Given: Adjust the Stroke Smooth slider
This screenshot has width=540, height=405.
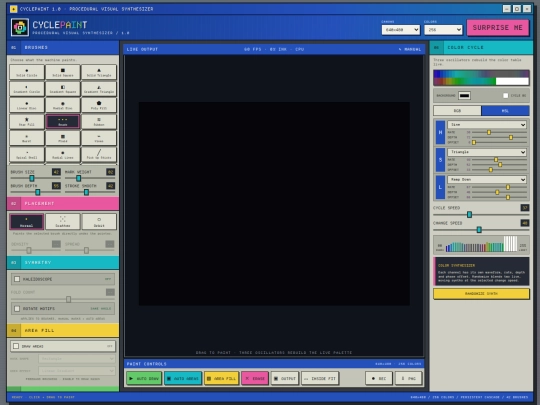Looking at the screenshot, I should [90, 192].
